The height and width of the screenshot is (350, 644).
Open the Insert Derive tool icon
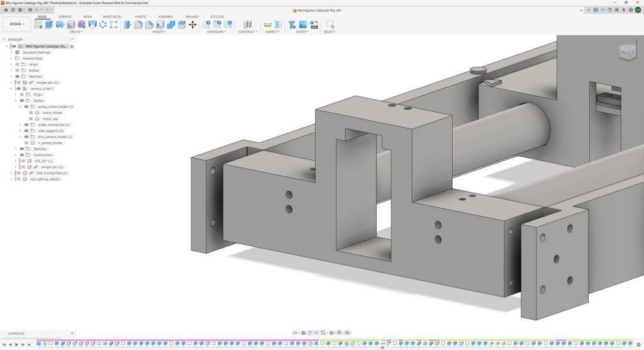[x=292, y=25]
